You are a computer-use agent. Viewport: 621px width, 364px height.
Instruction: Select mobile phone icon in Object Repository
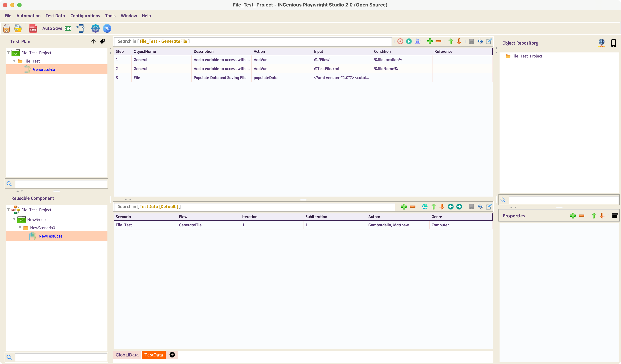point(613,43)
